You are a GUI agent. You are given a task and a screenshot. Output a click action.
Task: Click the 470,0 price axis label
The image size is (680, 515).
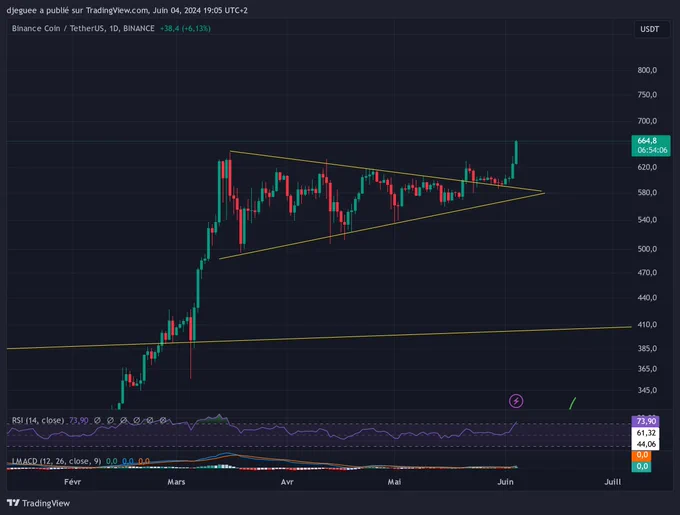pos(647,273)
